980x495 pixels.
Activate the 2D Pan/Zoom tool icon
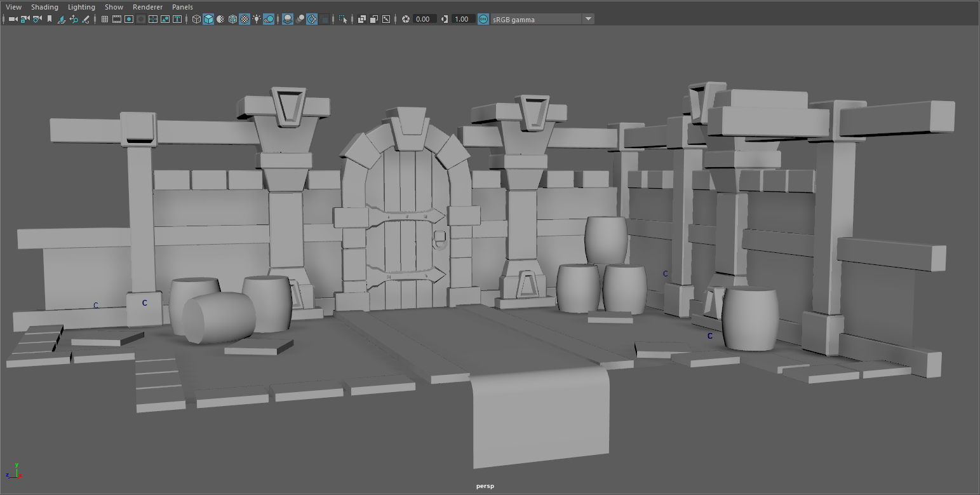(73, 19)
